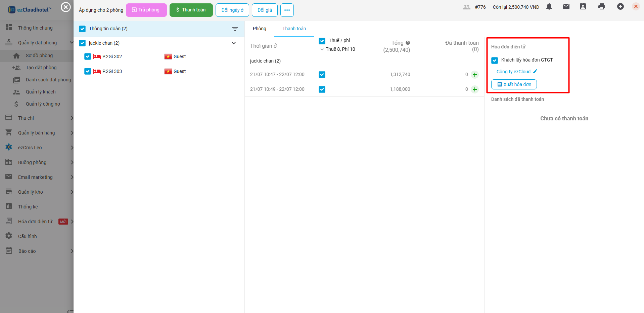Open the mail envelope icon
This screenshot has height=313, width=644.
tap(566, 7)
